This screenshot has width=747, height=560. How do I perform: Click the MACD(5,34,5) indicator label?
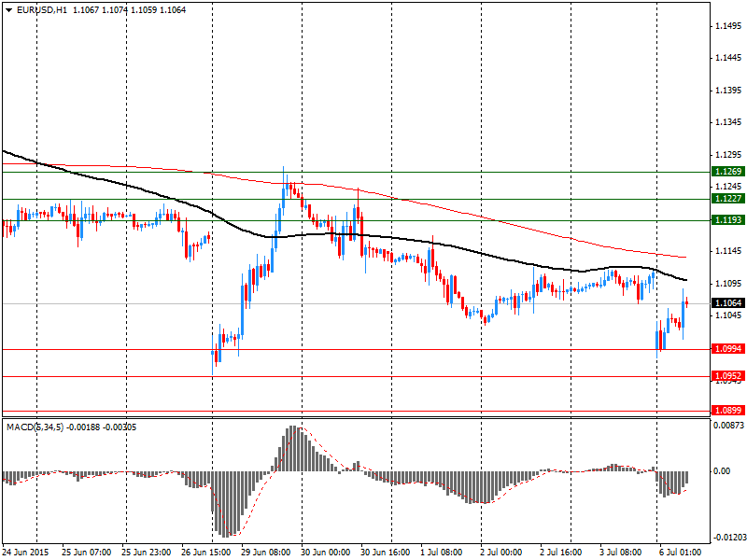(35, 427)
